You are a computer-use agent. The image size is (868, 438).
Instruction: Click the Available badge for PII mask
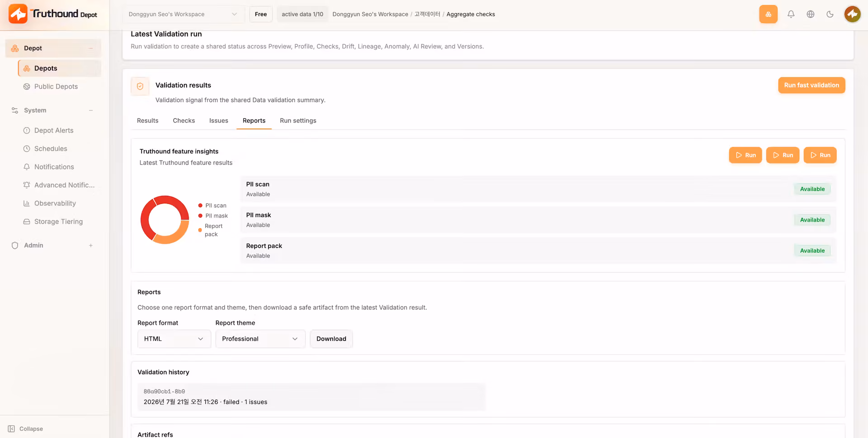tap(812, 220)
